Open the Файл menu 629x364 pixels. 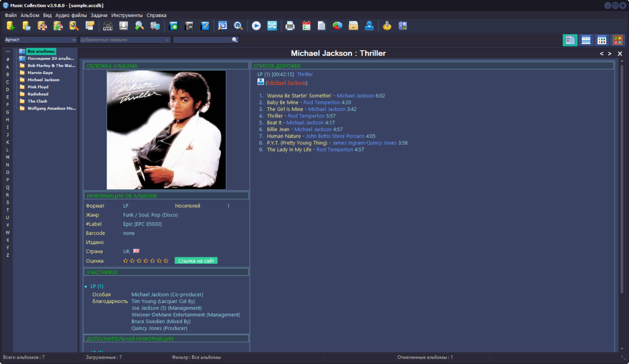[11, 15]
